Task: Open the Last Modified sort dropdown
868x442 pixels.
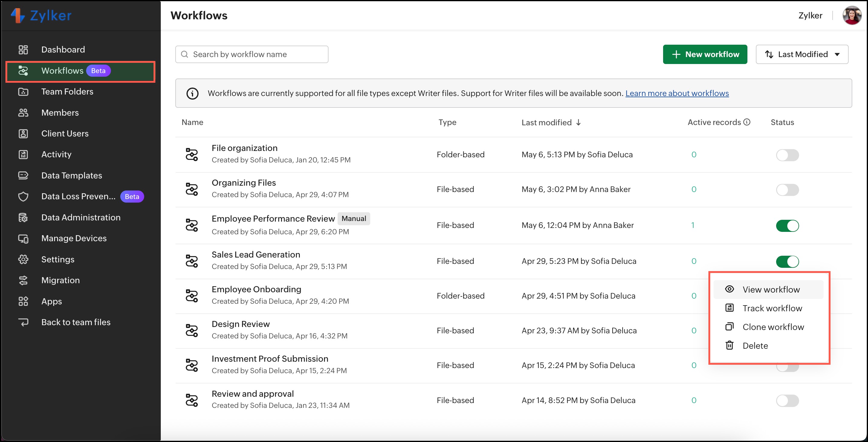Action: 802,54
